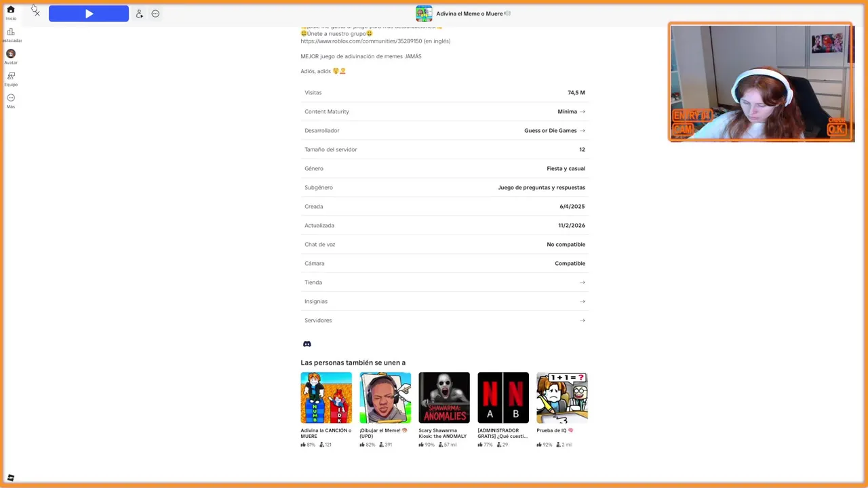The height and width of the screenshot is (488, 868).
Task: Click the Chat de voz No compatible value
Action: (566, 244)
